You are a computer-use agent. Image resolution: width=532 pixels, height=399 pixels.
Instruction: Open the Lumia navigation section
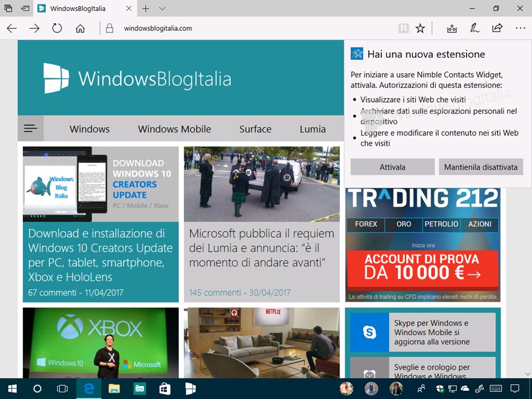313,129
